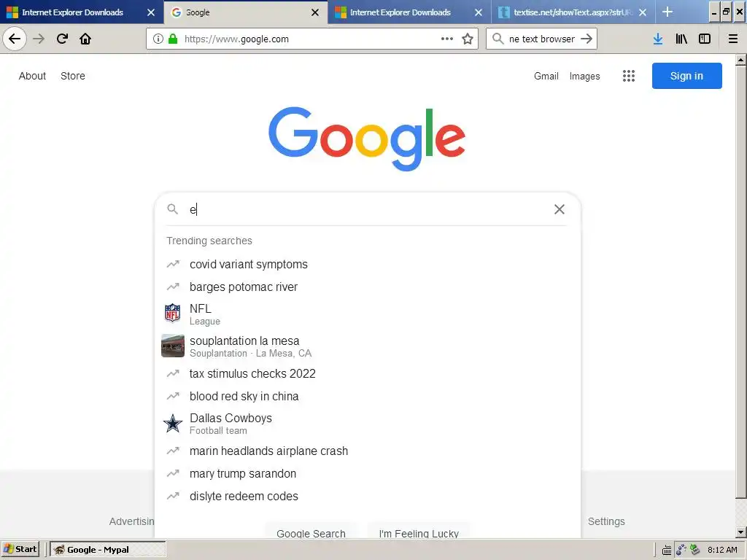This screenshot has height=560, width=747.
Task: Click the Google logo
Action: tap(367, 138)
